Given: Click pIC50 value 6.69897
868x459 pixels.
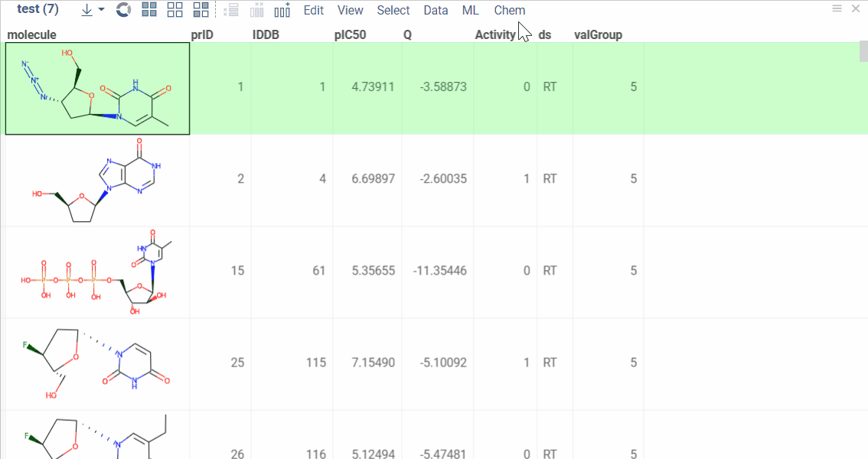Looking at the screenshot, I should pyautogui.click(x=373, y=178).
